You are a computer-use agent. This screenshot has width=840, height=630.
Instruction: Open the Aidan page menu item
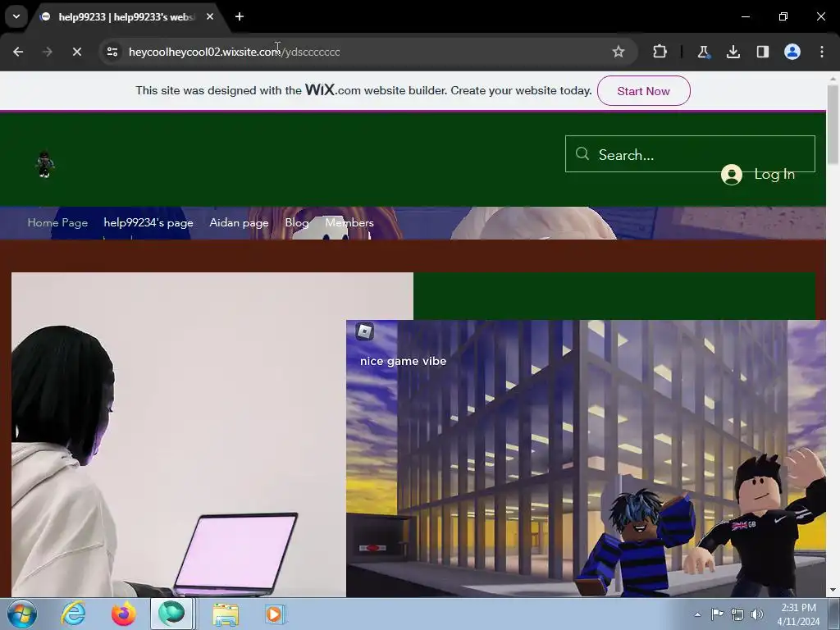coord(239,222)
